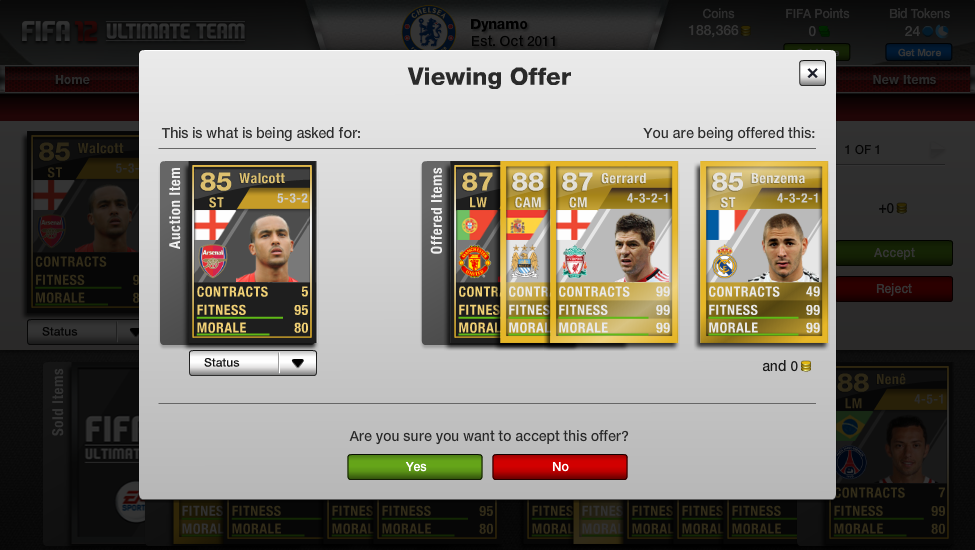Select the Benzema player card
Image resolution: width=975 pixels, height=550 pixels.
764,252
